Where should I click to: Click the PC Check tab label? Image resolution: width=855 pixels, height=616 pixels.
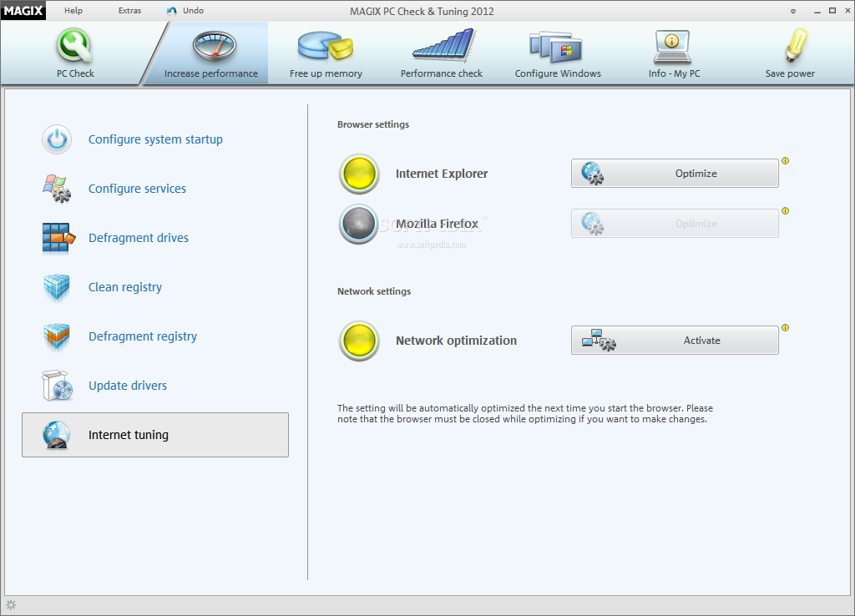point(75,73)
